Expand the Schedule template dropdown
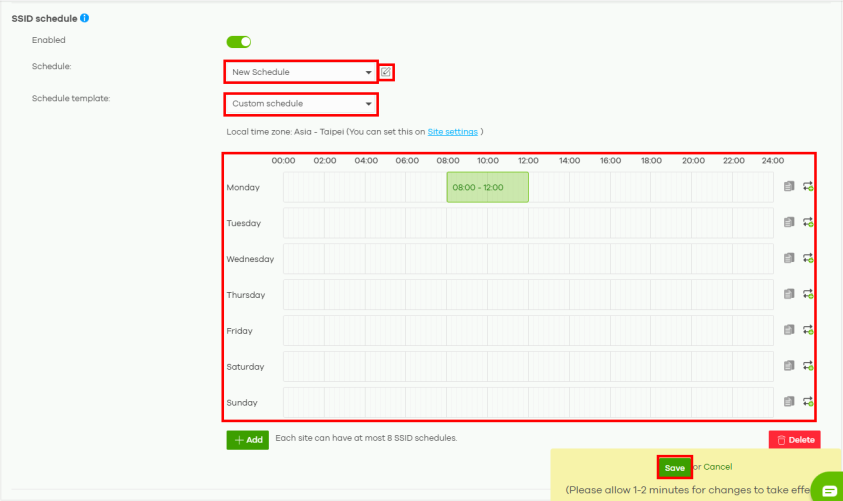 tap(300, 104)
